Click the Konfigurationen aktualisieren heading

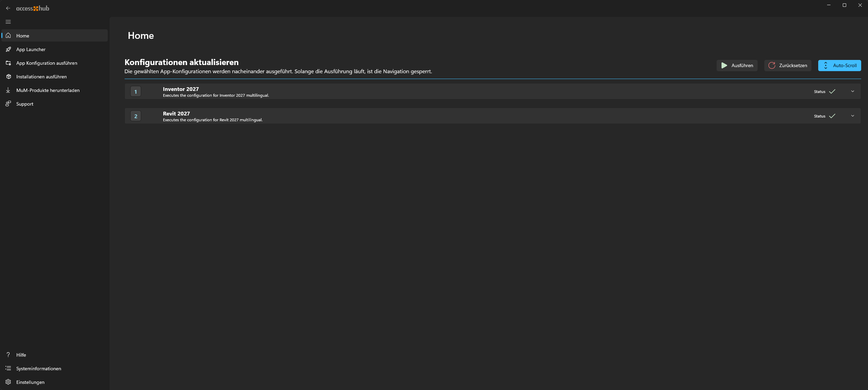coord(181,62)
